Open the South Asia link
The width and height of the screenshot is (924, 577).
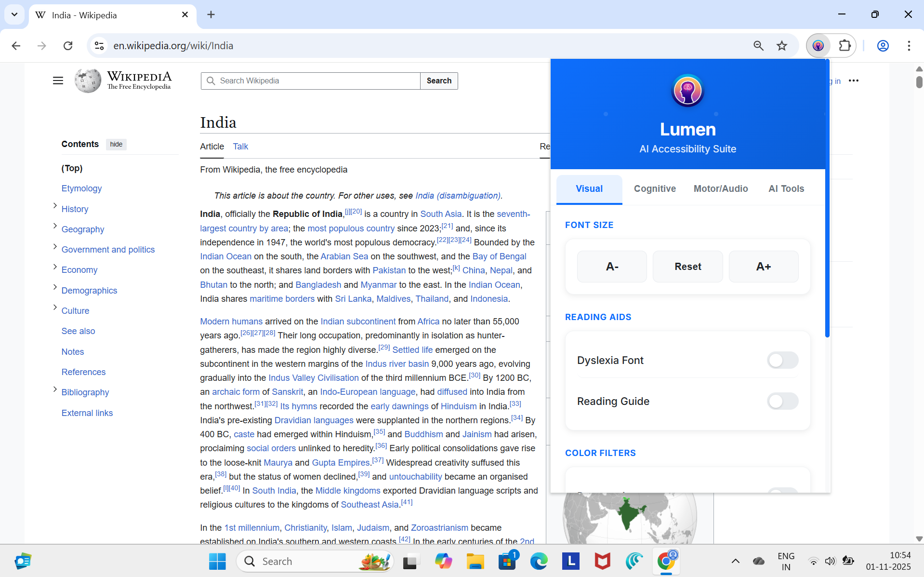[441, 214]
